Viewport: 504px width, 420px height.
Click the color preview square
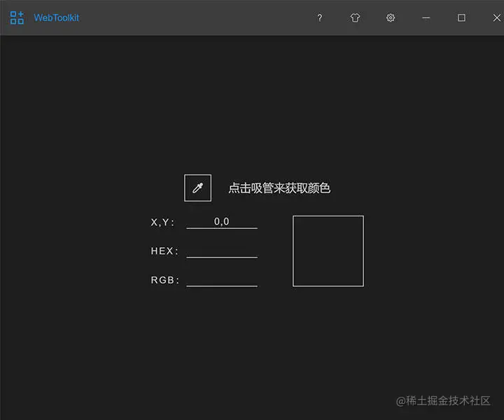(x=328, y=251)
